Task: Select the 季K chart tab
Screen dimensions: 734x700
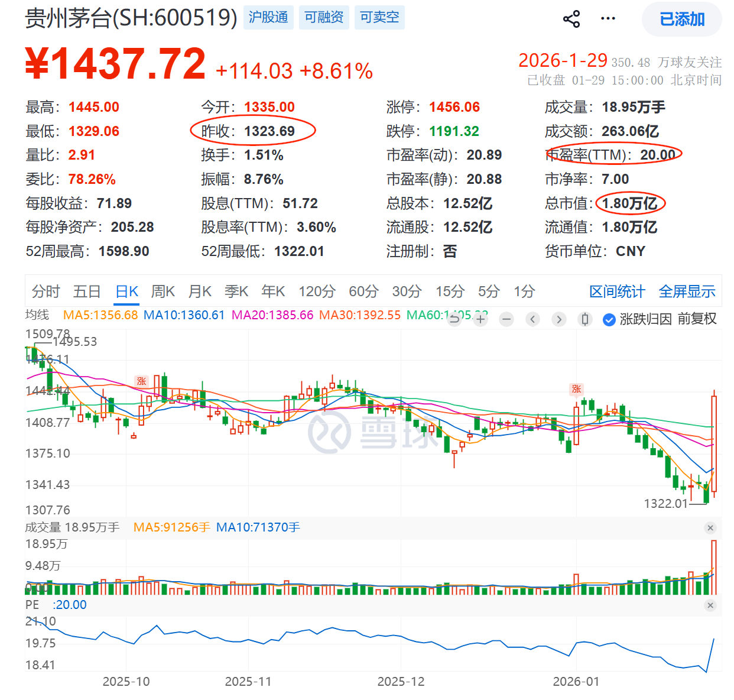Action: pos(236,291)
